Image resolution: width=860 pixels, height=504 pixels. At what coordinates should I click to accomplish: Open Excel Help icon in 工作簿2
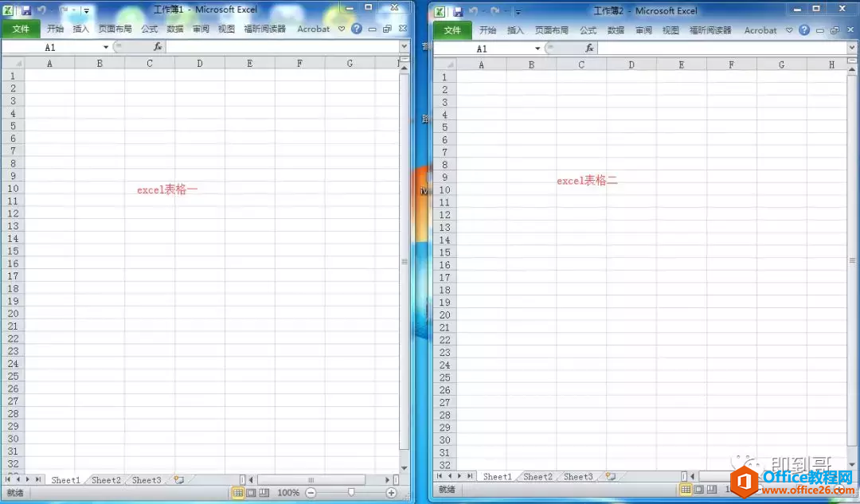(804, 30)
